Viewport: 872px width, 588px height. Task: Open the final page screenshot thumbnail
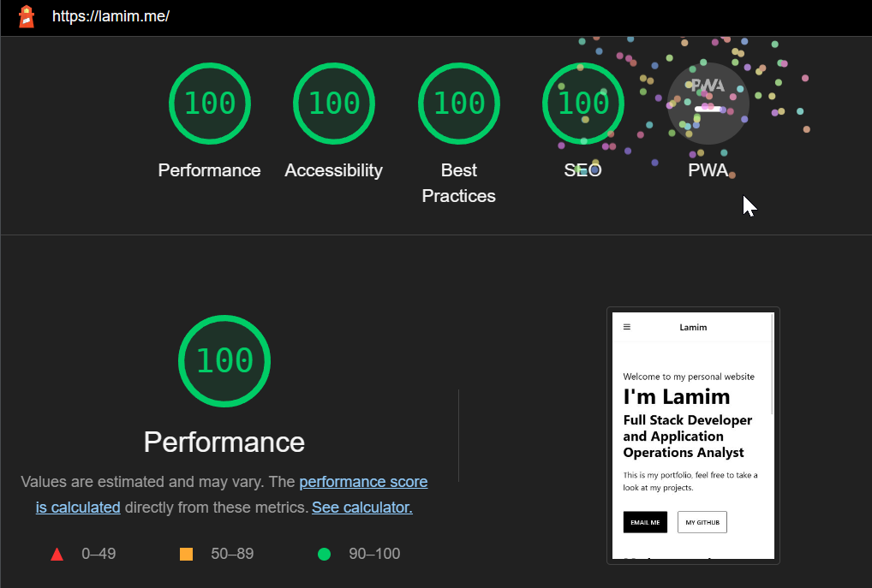click(693, 436)
